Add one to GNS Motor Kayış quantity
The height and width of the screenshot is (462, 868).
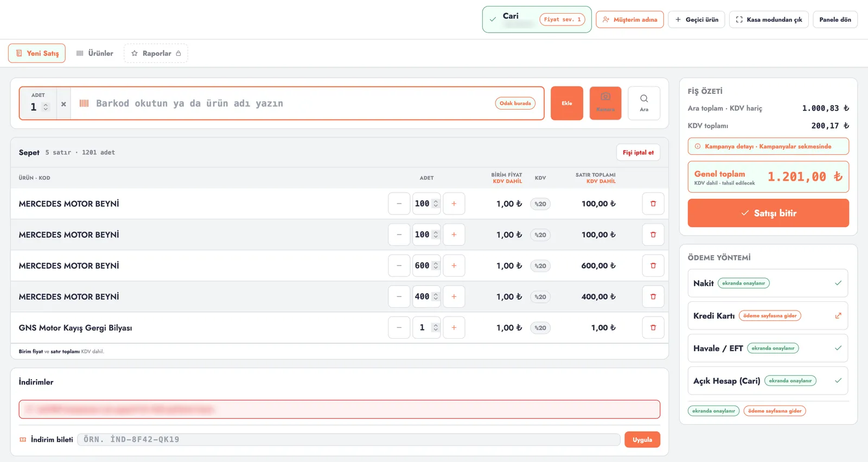[454, 327]
